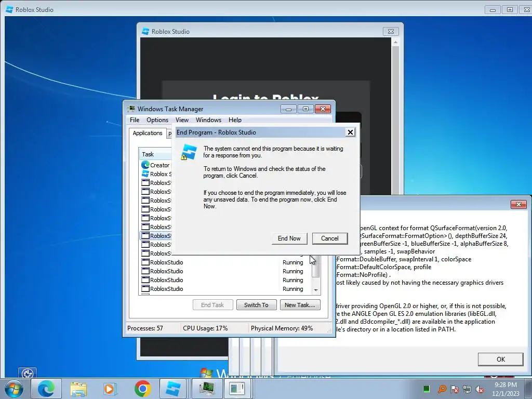Viewport: 532px width, 399px height.
Task: Click the Processes: 57 status text
Action: (145, 328)
